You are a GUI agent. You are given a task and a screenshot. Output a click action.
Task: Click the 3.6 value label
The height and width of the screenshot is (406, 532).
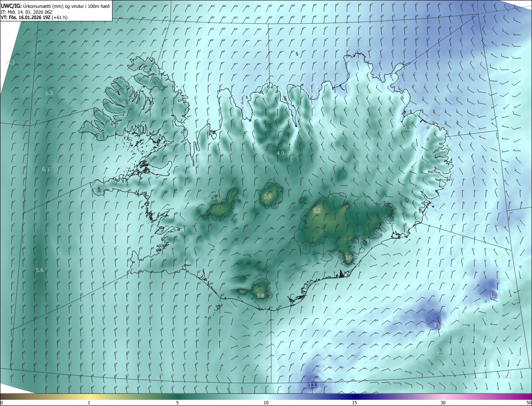pyautogui.click(x=348, y=258)
